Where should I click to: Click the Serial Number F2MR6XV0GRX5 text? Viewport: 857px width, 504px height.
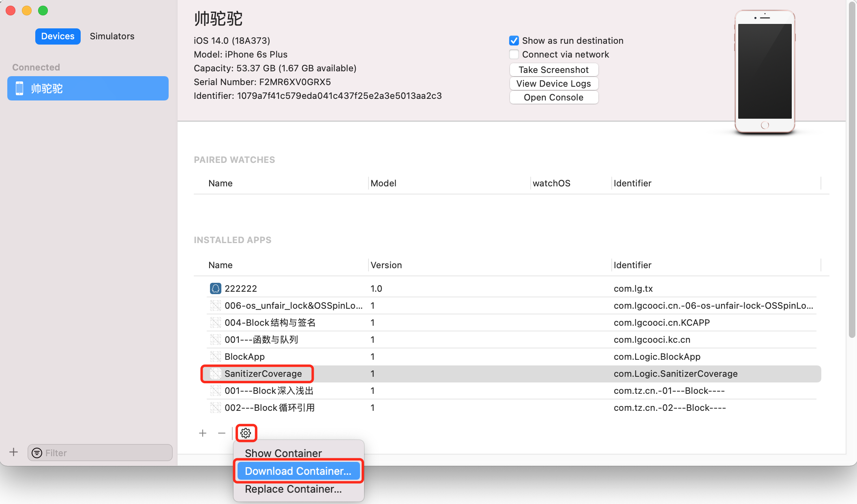pos(262,82)
